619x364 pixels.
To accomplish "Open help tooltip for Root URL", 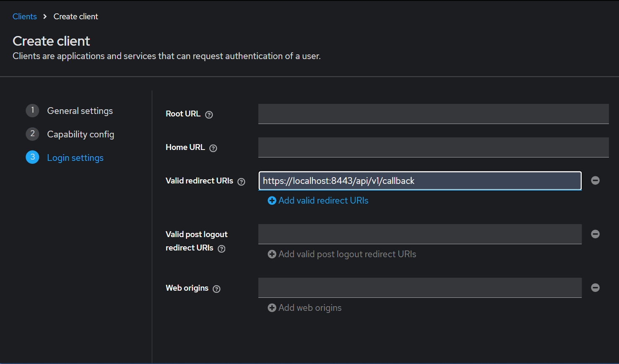I will tap(209, 114).
